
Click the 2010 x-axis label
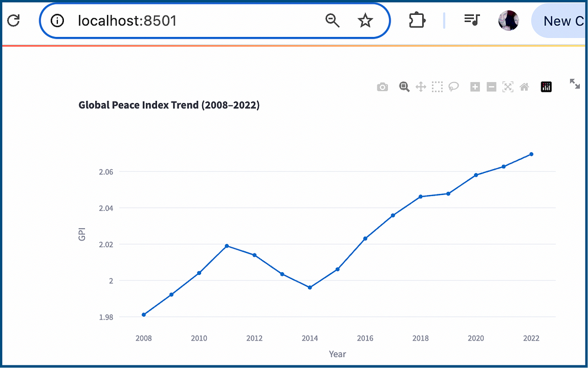click(199, 338)
